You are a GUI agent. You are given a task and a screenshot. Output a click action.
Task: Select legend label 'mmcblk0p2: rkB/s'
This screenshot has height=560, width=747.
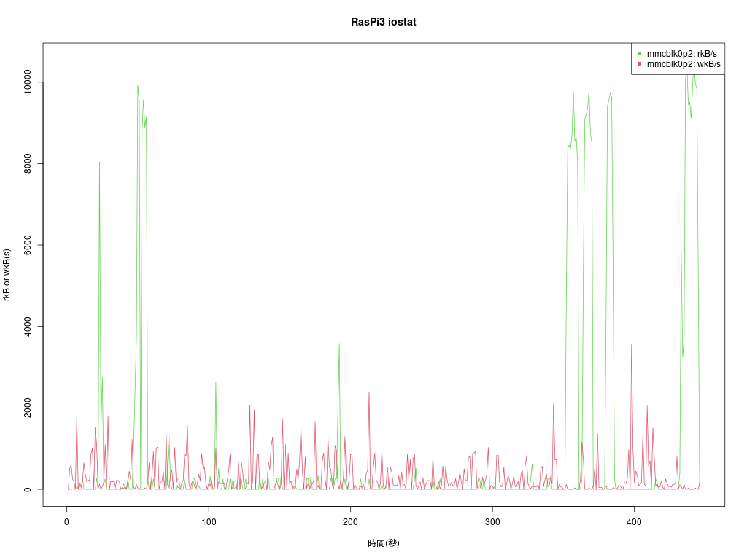pyautogui.click(x=682, y=54)
